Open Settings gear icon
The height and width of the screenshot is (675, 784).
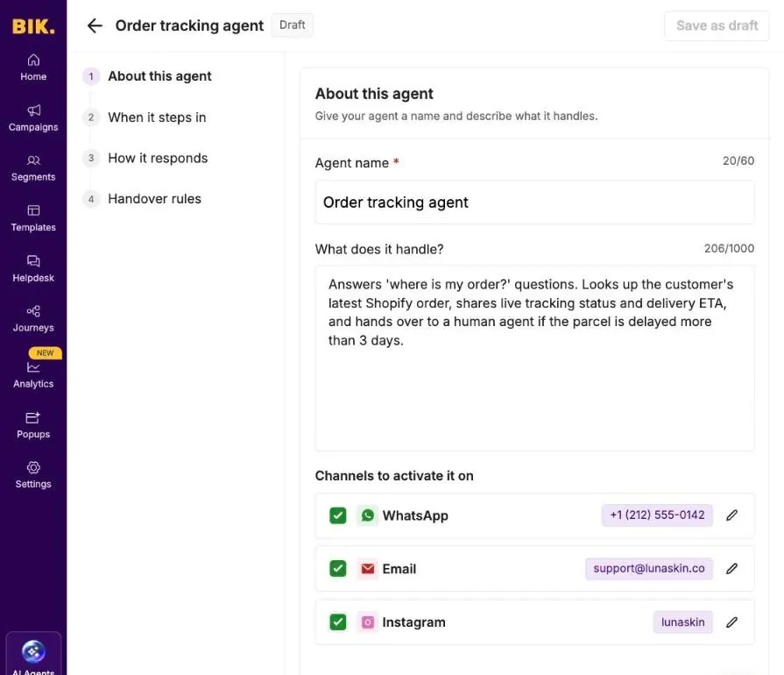coord(33,467)
